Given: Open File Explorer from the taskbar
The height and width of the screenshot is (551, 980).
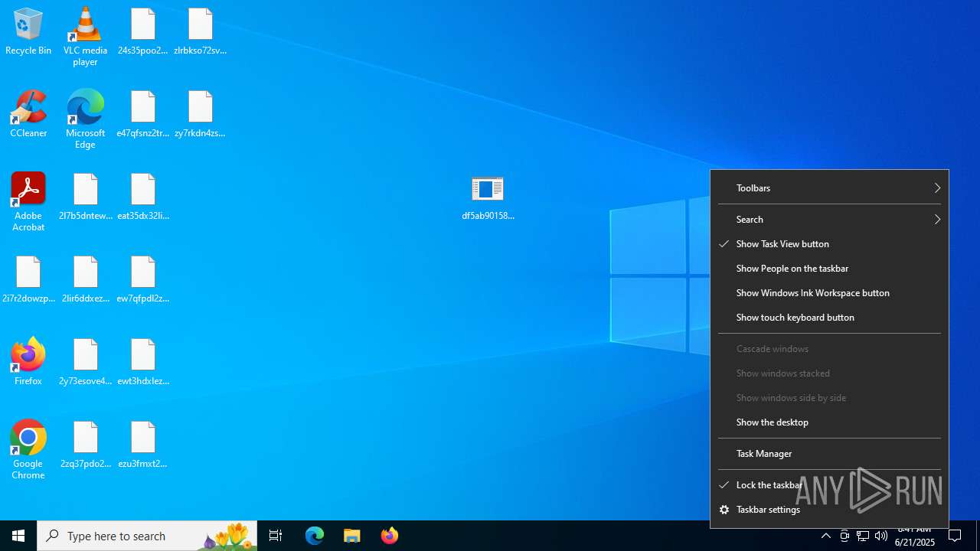Looking at the screenshot, I should [x=352, y=536].
